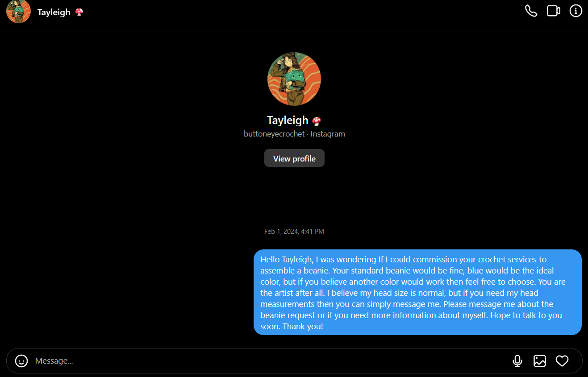Record a voice clip with the microphone icon
This screenshot has height=377, width=588.
517,360
